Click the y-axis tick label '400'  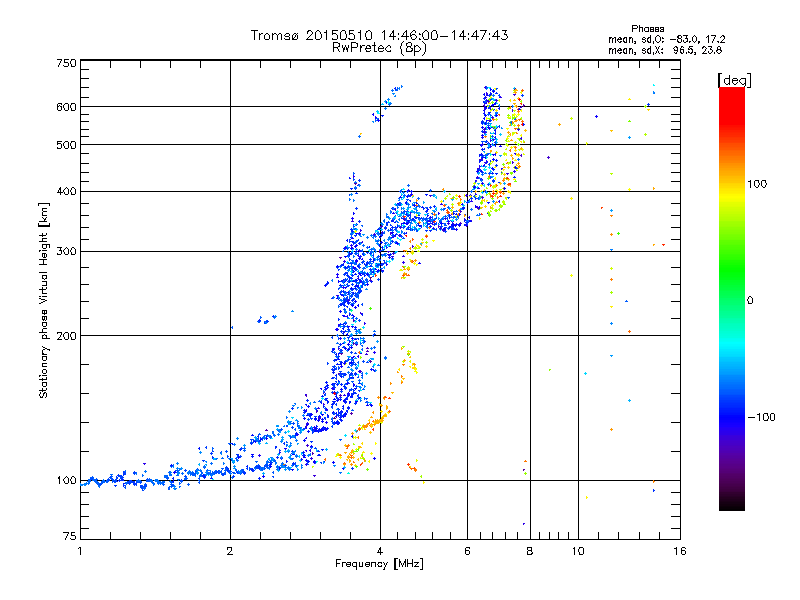point(66,191)
